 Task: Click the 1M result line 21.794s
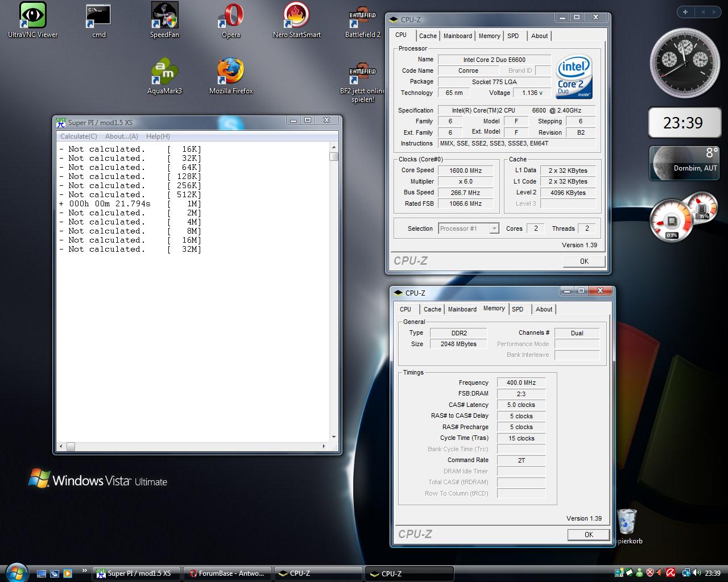coord(130,203)
